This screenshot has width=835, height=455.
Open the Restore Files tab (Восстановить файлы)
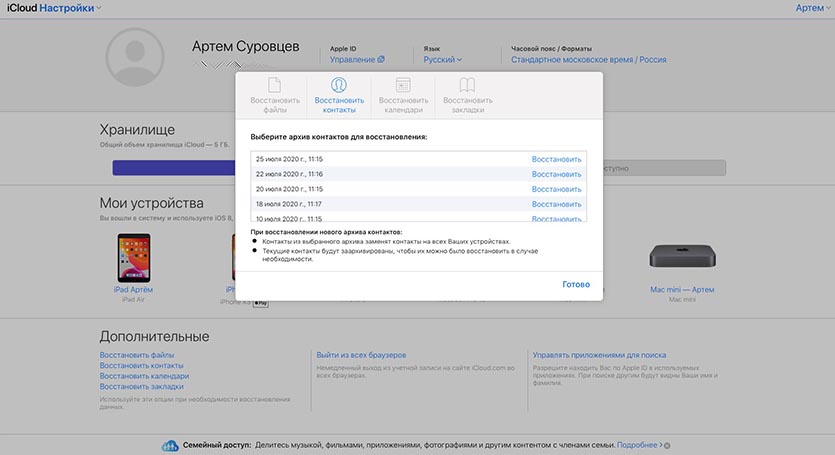pyautogui.click(x=275, y=95)
